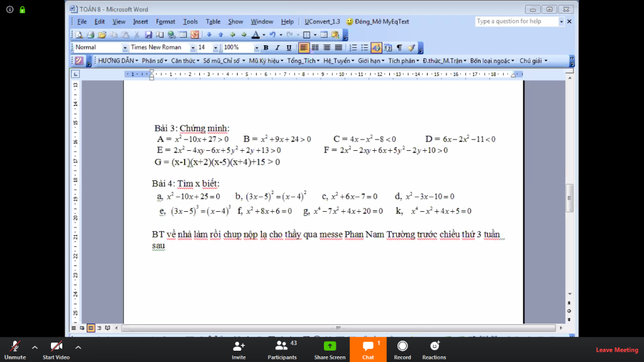Click the Zoom info icon at top-left
The image size is (644, 362).
pos(10,9)
